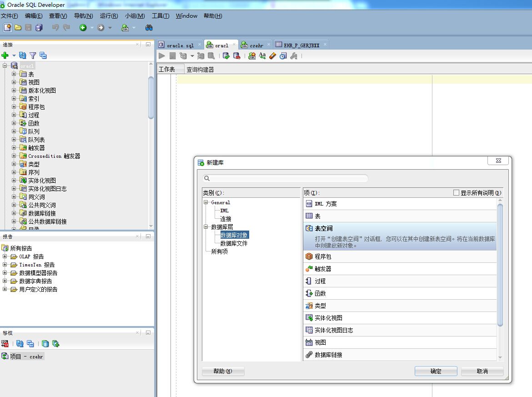Click the binoculars Find DB Object icon

tap(149, 28)
